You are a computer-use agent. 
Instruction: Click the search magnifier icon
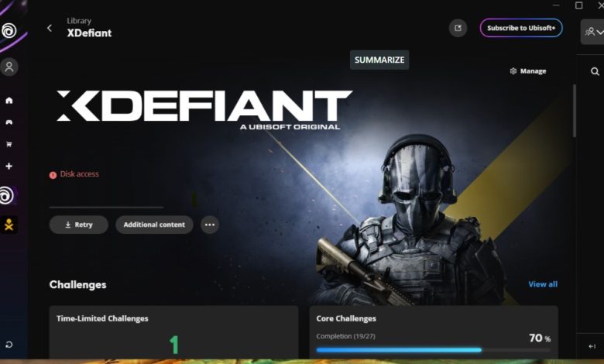click(x=595, y=72)
